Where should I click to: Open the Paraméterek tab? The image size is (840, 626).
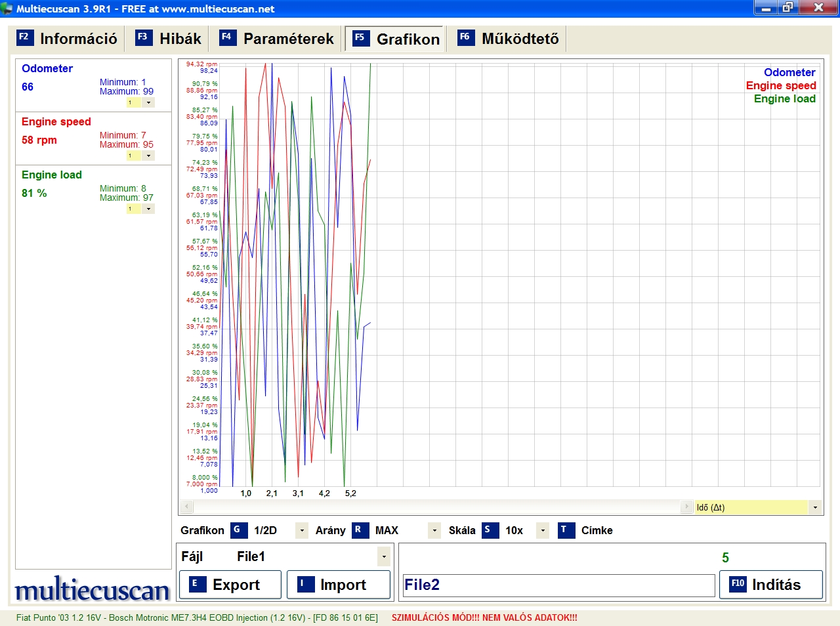pos(277,39)
